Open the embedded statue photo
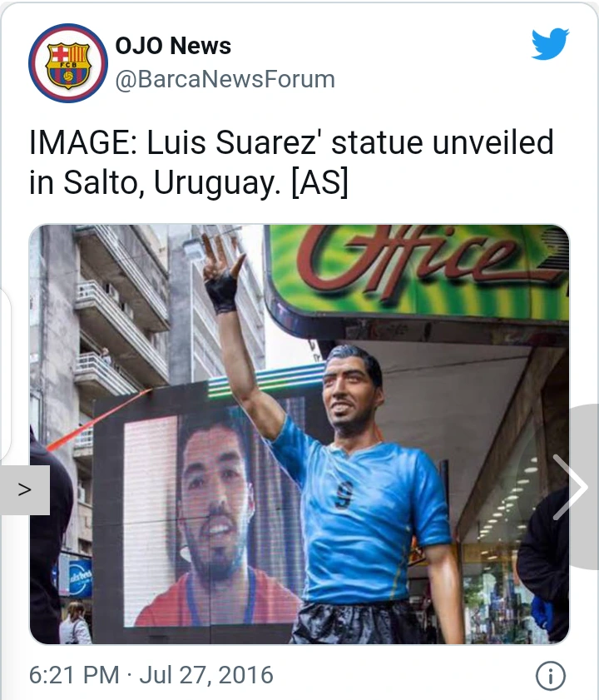The height and width of the screenshot is (700, 599). click(x=299, y=434)
